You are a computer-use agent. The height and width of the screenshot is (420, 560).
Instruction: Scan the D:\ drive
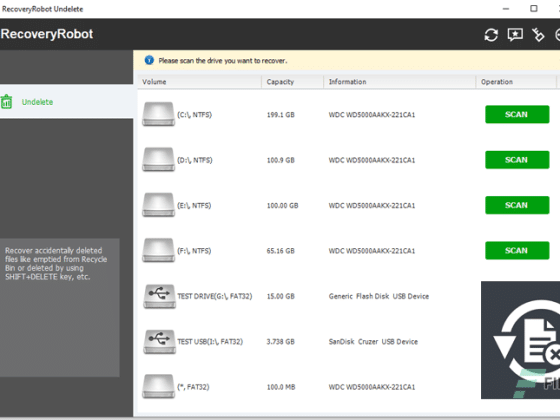coord(517,160)
